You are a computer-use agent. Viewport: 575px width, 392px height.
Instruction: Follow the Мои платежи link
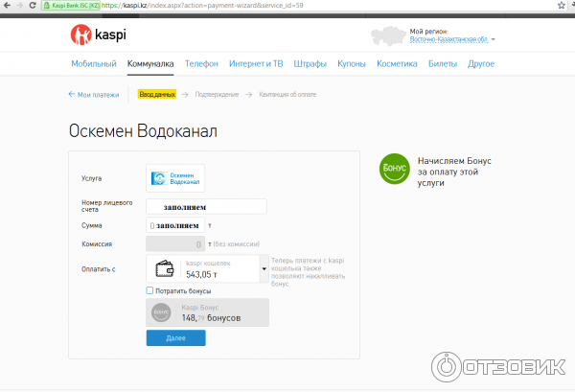click(x=97, y=95)
